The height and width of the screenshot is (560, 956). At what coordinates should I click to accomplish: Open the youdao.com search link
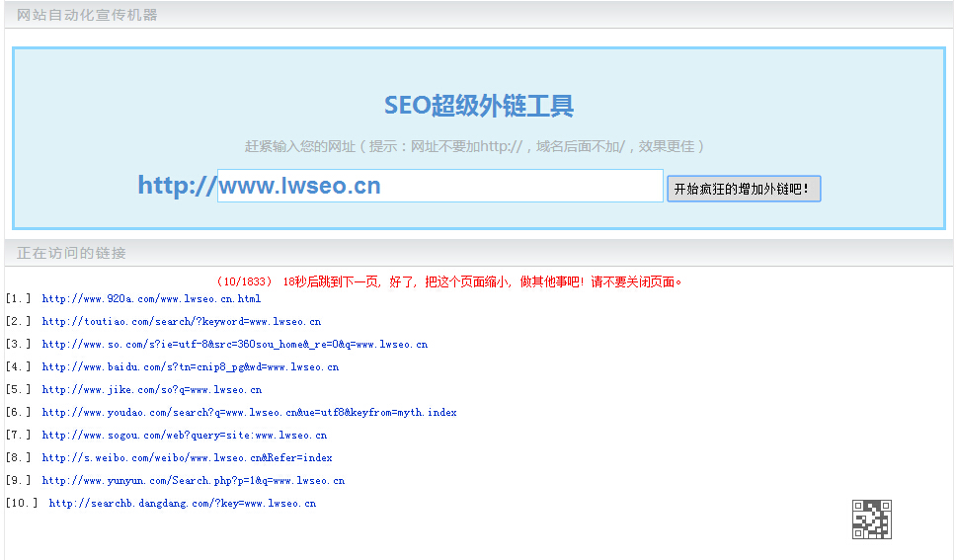point(249,413)
